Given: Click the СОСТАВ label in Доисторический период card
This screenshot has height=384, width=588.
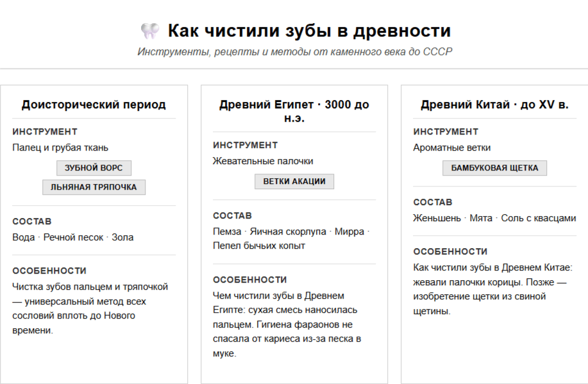Looking at the screenshot, I should tap(32, 221).
